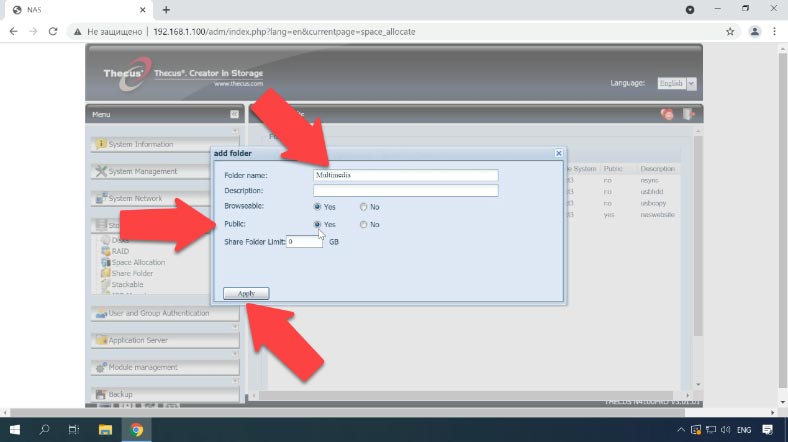Close the NAS browser tab

tap(143, 10)
